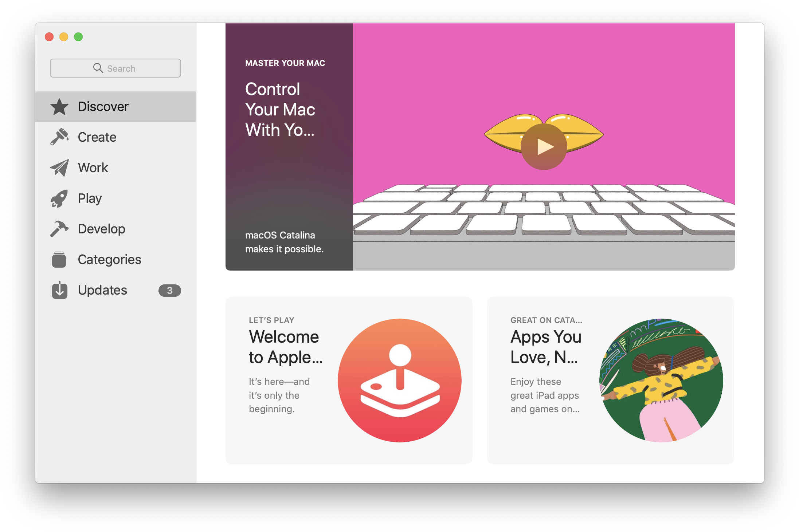This screenshot has width=799, height=532.
Task: Click the 3 updates badge
Action: (x=169, y=291)
